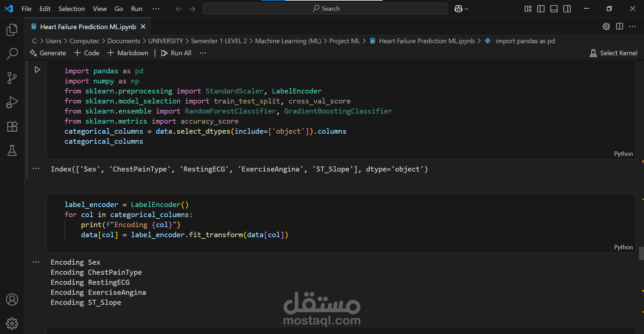
Task: Open the Search view in activity bar
Action: click(12, 54)
